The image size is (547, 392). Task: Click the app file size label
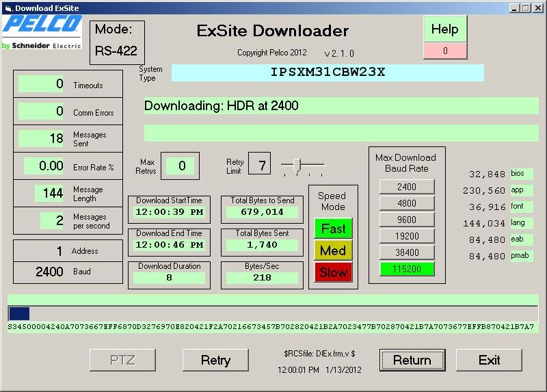pos(521,190)
